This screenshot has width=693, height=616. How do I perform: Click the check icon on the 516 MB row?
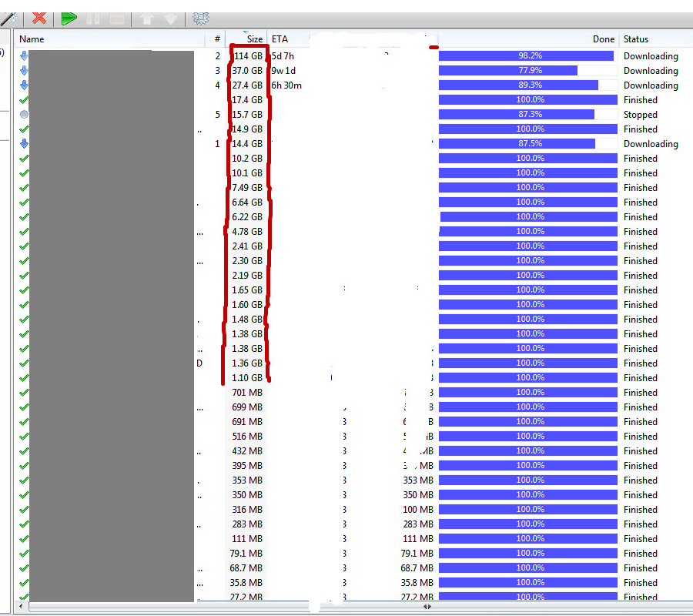[25, 436]
